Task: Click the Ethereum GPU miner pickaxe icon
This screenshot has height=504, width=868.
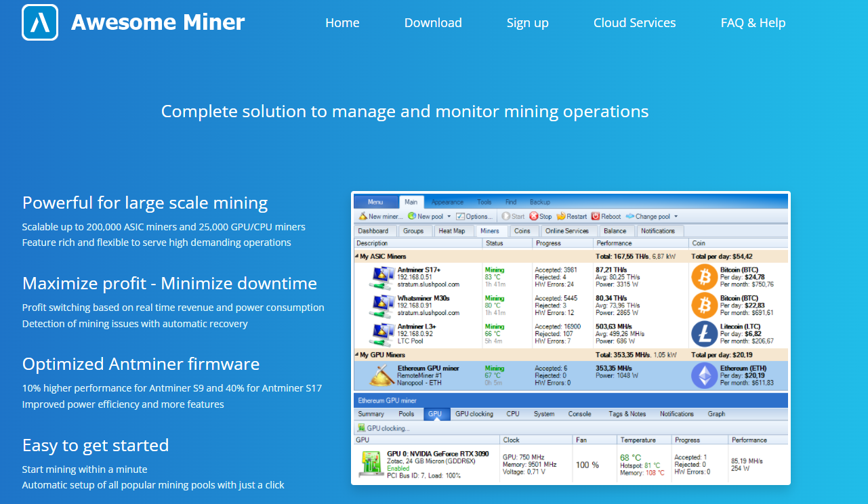Action: (x=381, y=375)
